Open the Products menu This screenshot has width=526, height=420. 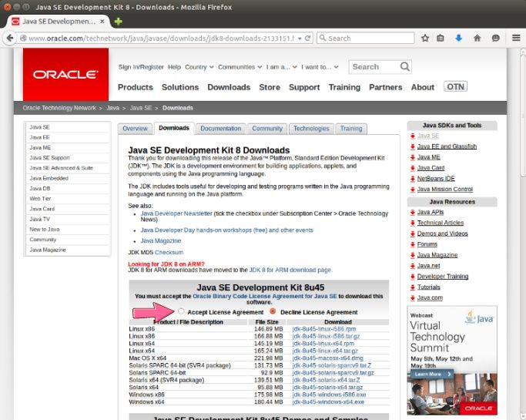[136, 87]
